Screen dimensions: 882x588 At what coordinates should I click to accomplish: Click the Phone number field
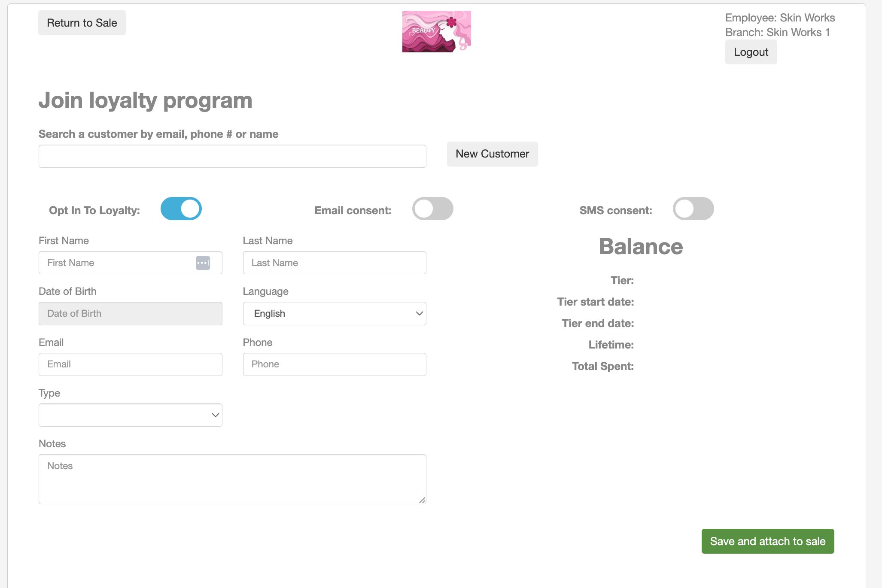pos(334,364)
